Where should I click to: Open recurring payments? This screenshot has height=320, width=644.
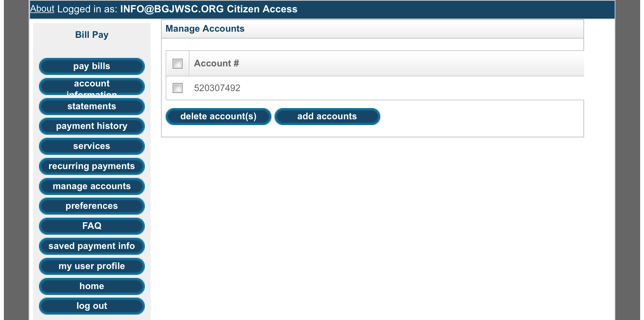click(x=92, y=166)
